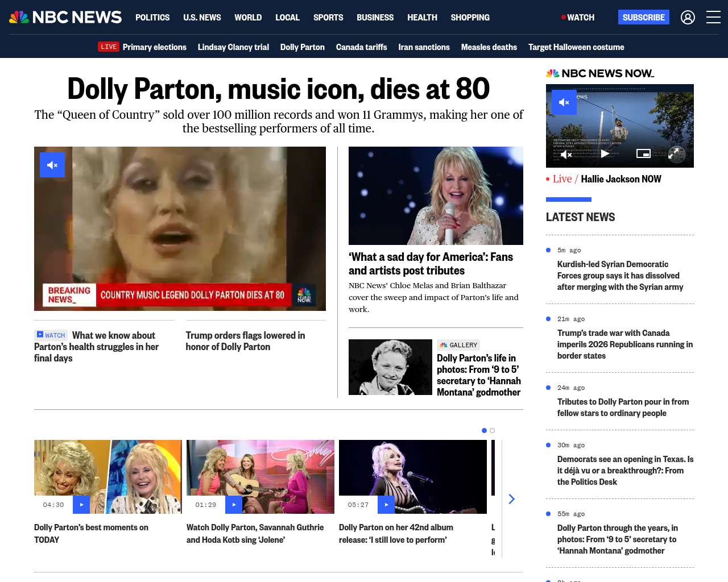
Task: Go to the World section
Action: pos(248,18)
